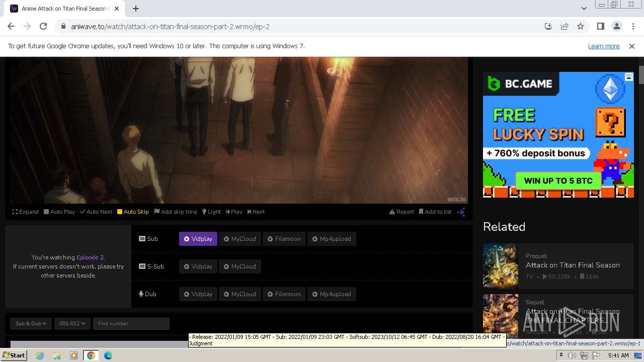Open the Windows Start menu
644x362 pixels.
point(14,355)
